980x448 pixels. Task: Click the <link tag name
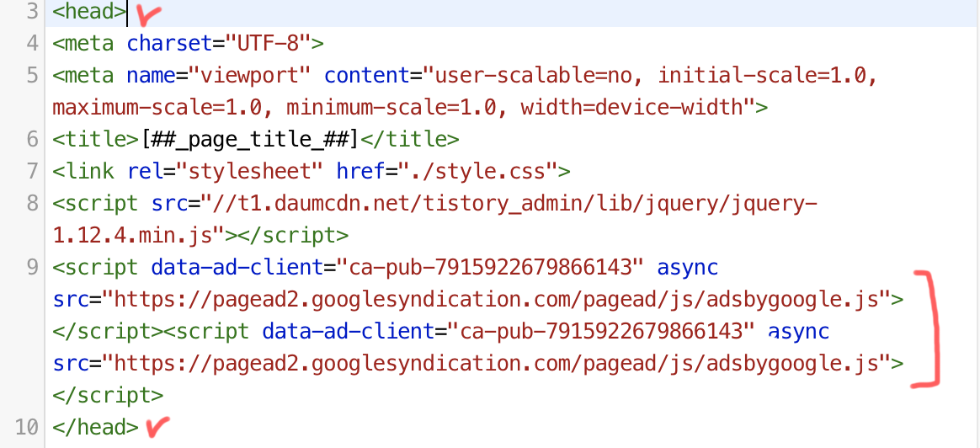click(83, 171)
